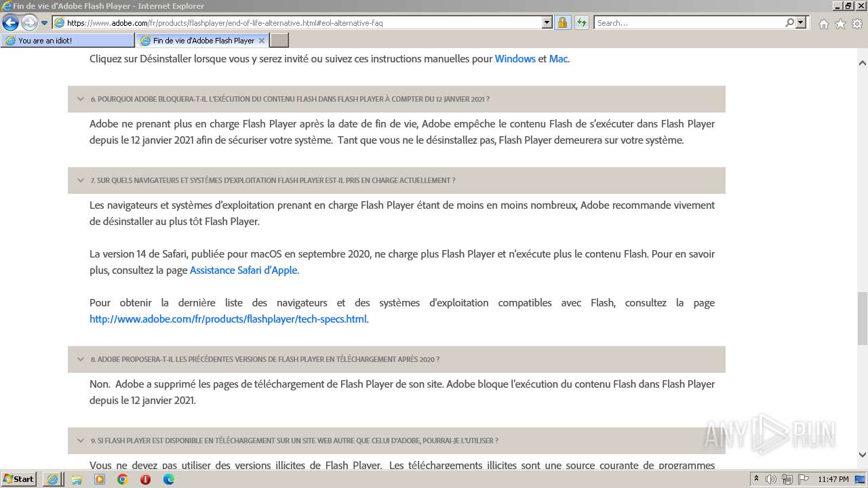868x488 pixels.
Task: Click the search magnifier icon
Action: click(x=789, y=22)
